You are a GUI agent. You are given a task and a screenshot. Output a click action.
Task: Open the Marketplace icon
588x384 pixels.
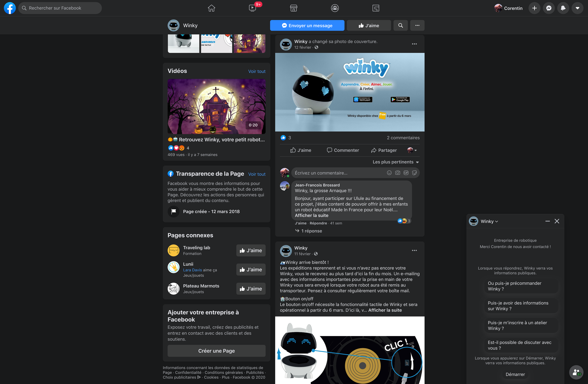click(294, 8)
